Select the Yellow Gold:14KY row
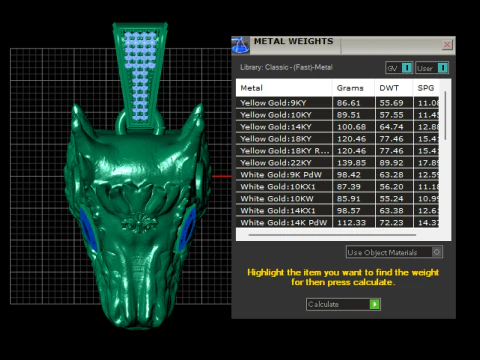Screen dimensions: 480x360 pyautogui.click(x=337, y=127)
